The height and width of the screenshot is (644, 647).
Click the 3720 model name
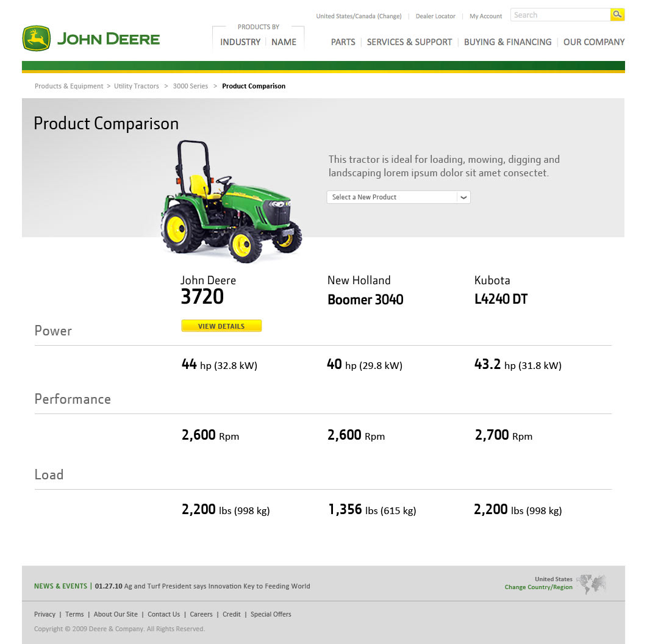click(x=202, y=296)
